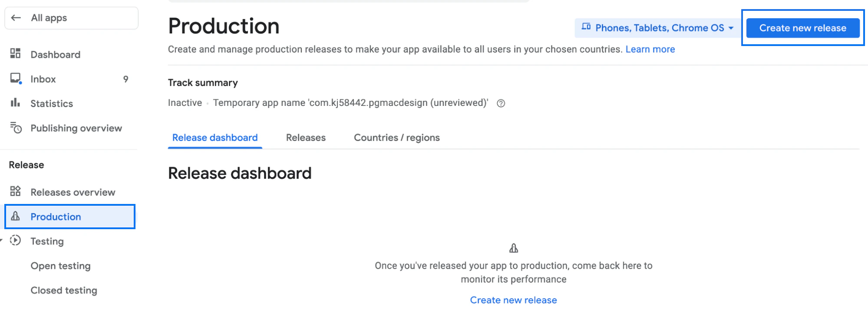Open Open testing in sidebar
Image resolution: width=868 pixels, height=309 pixels.
tap(60, 266)
